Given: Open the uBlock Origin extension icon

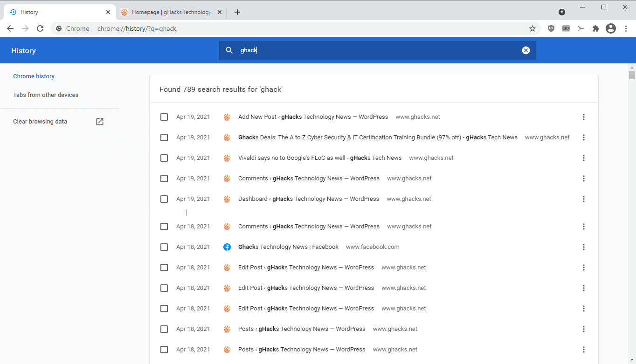Looking at the screenshot, I should [x=551, y=28].
